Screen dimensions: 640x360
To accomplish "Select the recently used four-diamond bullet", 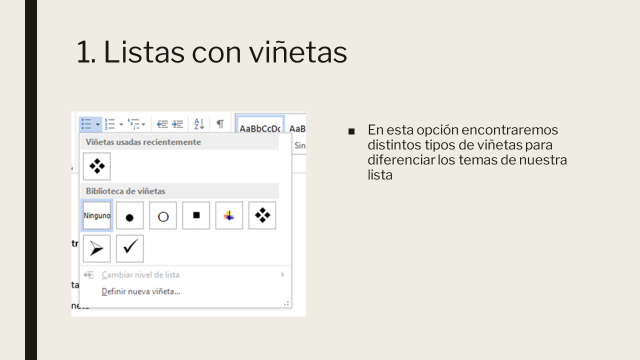I will pos(97,166).
